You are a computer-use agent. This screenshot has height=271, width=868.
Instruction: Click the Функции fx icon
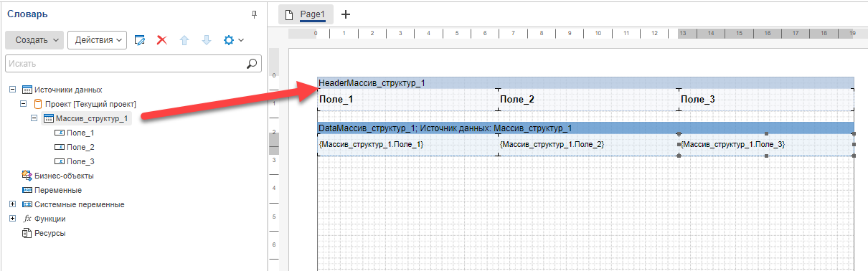click(x=27, y=219)
